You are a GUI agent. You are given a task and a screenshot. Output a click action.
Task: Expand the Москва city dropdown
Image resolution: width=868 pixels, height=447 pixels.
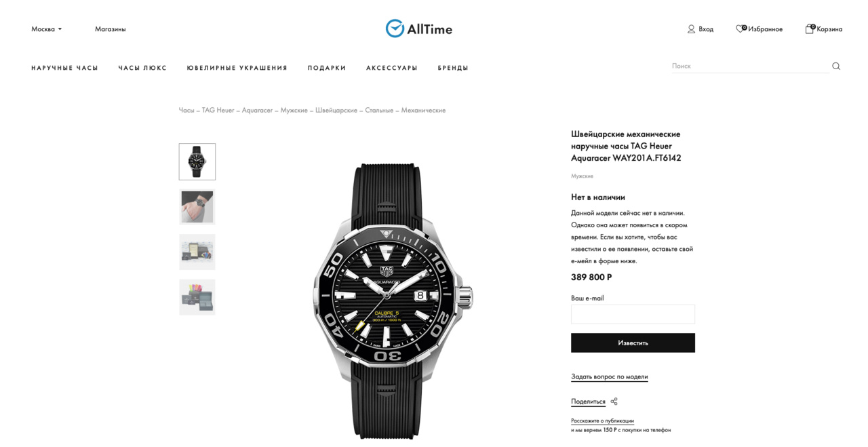click(46, 29)
